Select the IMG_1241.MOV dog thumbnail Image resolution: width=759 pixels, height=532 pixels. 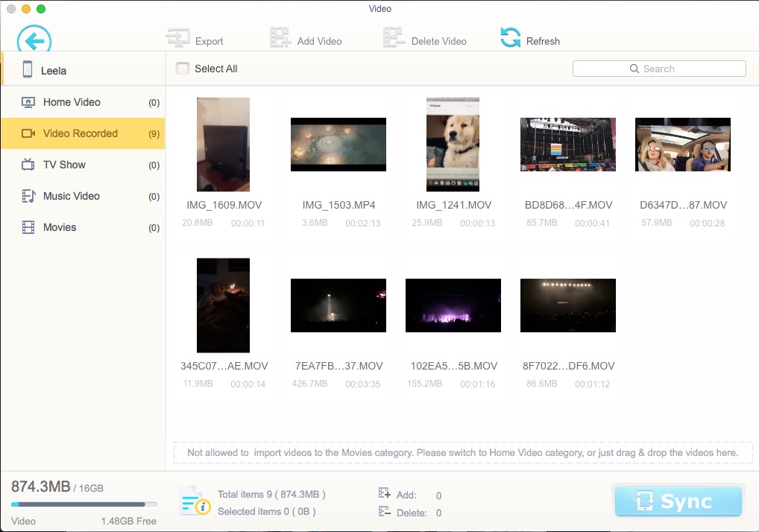pos(453,144)
